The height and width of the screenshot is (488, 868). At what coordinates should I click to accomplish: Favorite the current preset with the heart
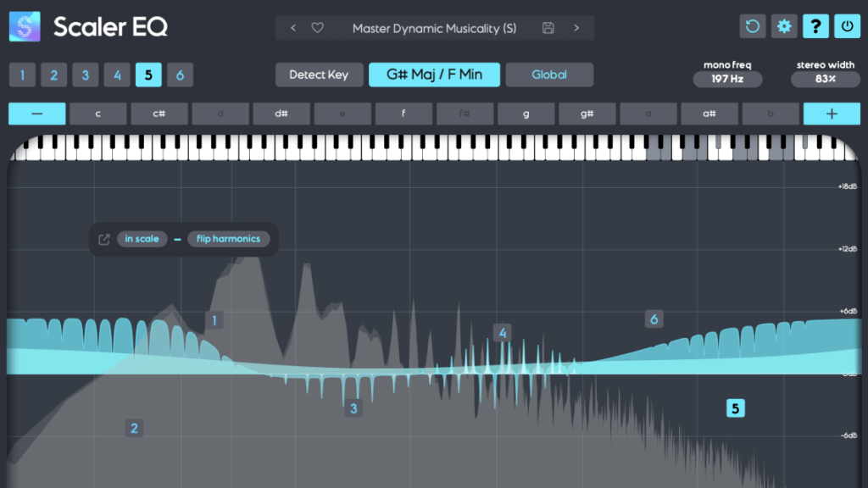(x=317, y=28)
